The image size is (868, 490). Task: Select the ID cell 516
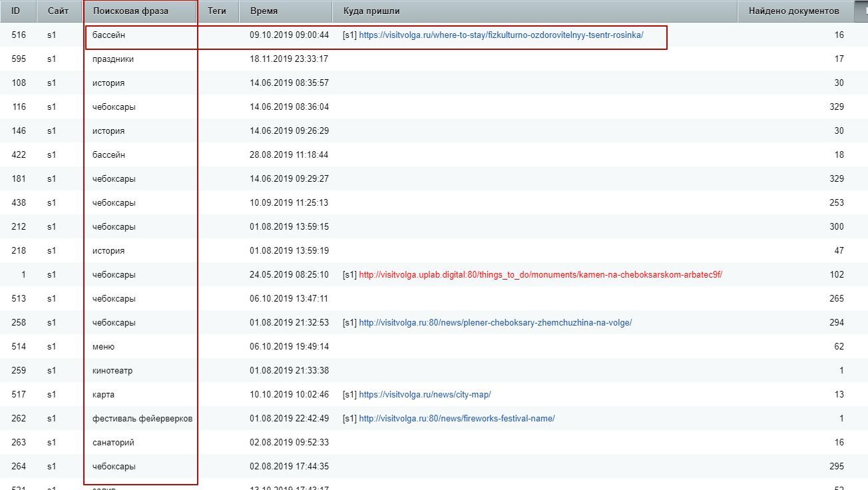pos(19,35)
